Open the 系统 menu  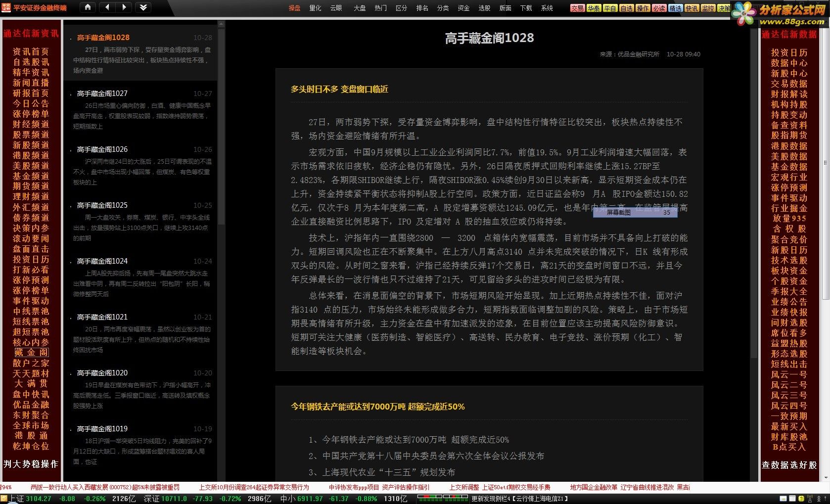547,8
